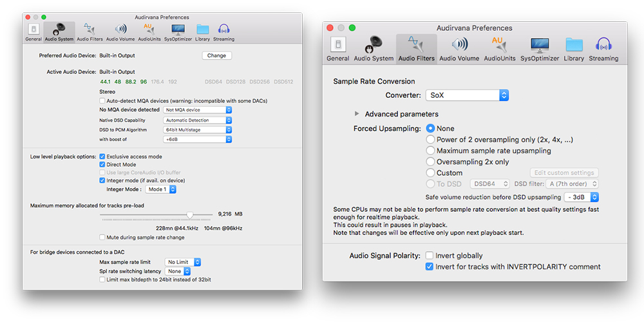Click 96 sample rate label
Viewport: 644px width, 322px height.
[x=144, y=82]
